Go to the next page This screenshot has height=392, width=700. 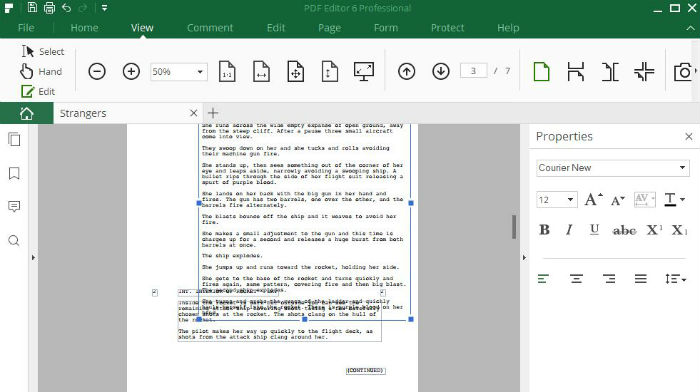click(441, 71)
